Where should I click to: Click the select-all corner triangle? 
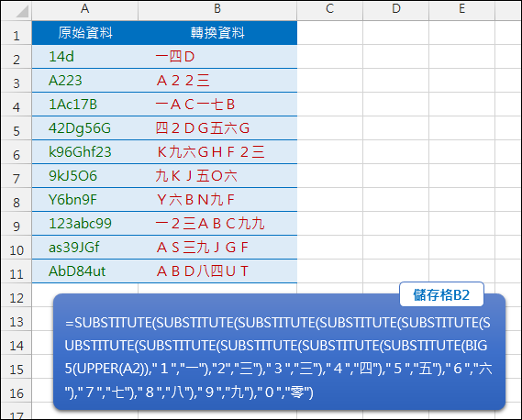click(22, 11)
